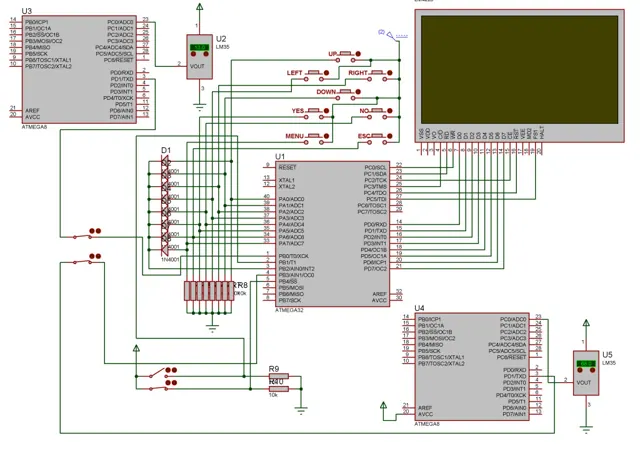The width and height of the screenshot is (640, 449).
Task: Click the AVCC pin label on U3
Action: 33,117
